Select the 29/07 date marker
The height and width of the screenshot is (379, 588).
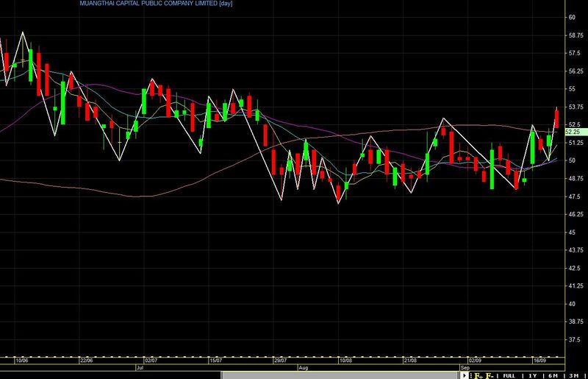pos(280,361)
